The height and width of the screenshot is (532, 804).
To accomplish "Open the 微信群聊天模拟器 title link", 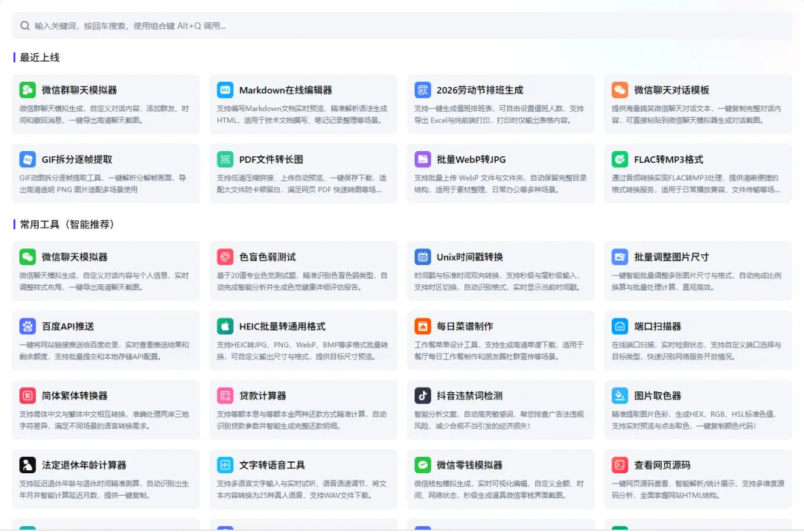I will coord(80,90).
